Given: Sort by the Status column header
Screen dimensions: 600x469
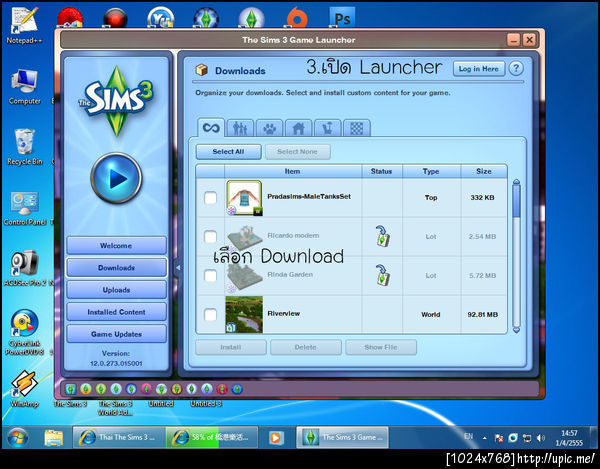Looking at the screenshot, I should point(382,171).
